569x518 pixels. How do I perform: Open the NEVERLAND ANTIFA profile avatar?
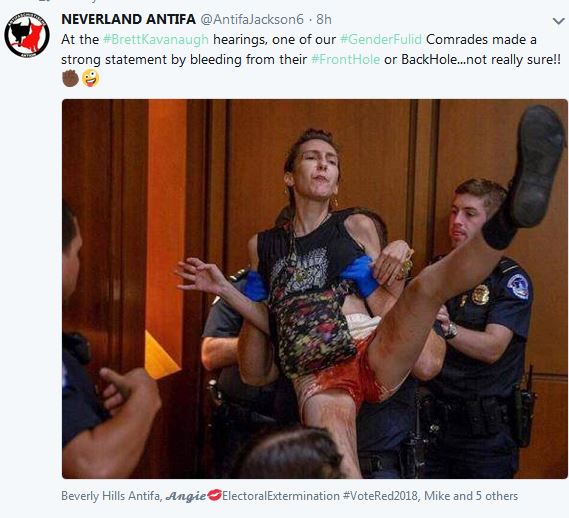coord(27,35)
